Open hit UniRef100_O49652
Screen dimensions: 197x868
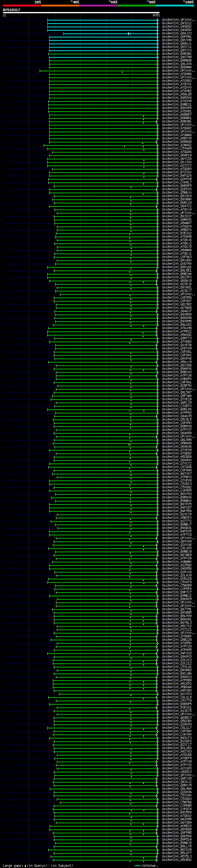click(177, 26)
